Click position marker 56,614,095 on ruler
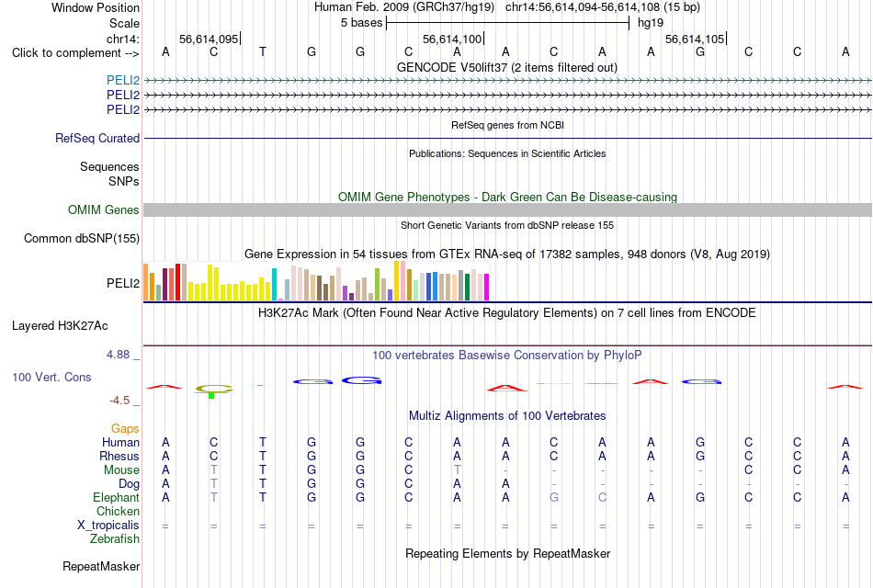Viewport: 873px width, 588px height. coord(210,39)
